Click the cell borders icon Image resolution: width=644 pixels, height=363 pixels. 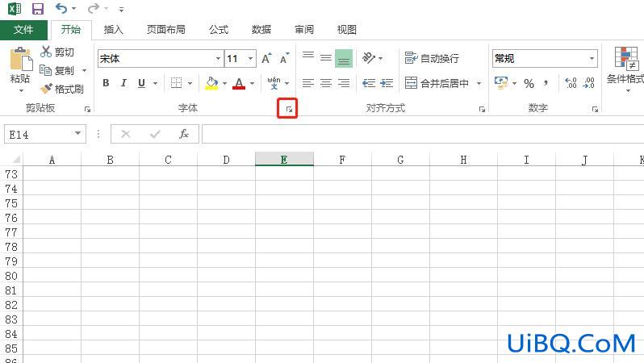[x=176, y=83]
